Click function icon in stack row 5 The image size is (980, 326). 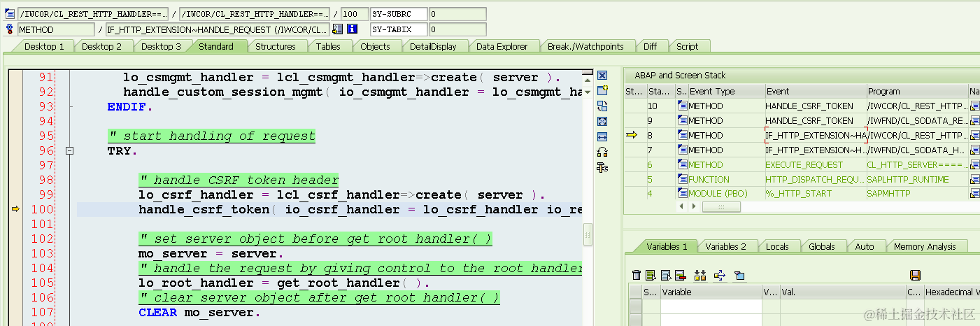point(682,179)
